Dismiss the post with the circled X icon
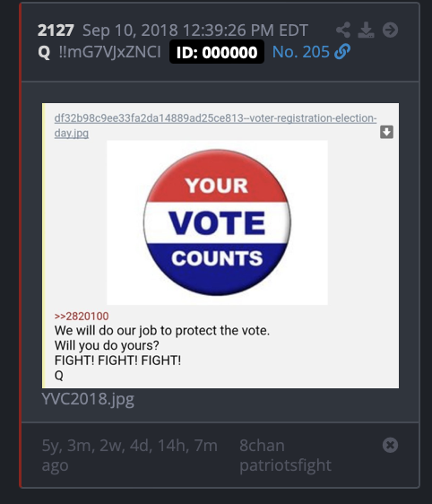The width and height of the screenshot is (432, 504). (x=390, y=445)
